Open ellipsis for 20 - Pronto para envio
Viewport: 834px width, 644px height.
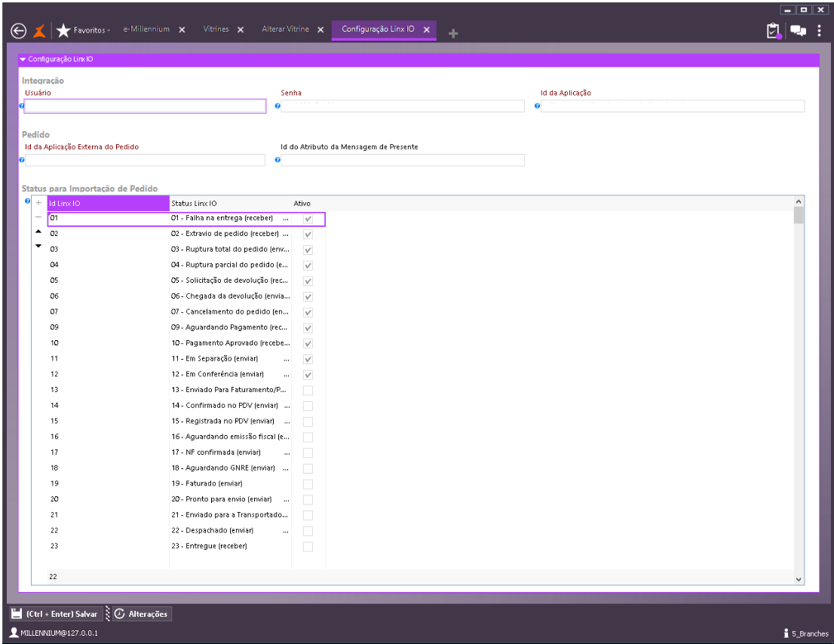pyautogui.click(x=286, y=500)
